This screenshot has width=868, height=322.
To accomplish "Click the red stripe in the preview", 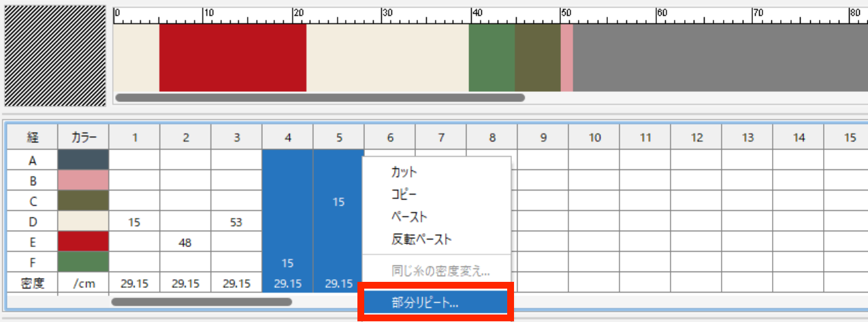I will coord(233,57).
